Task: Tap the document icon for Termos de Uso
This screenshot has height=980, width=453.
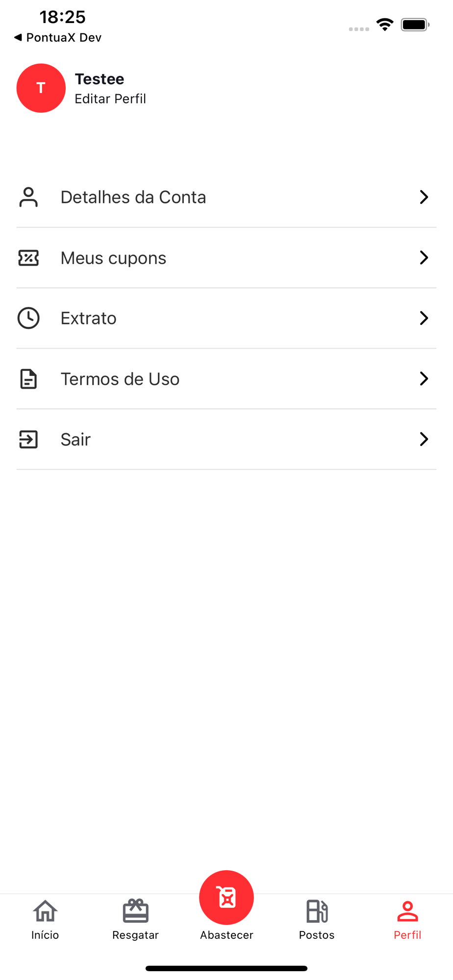Action: click(x=28, y=379)
